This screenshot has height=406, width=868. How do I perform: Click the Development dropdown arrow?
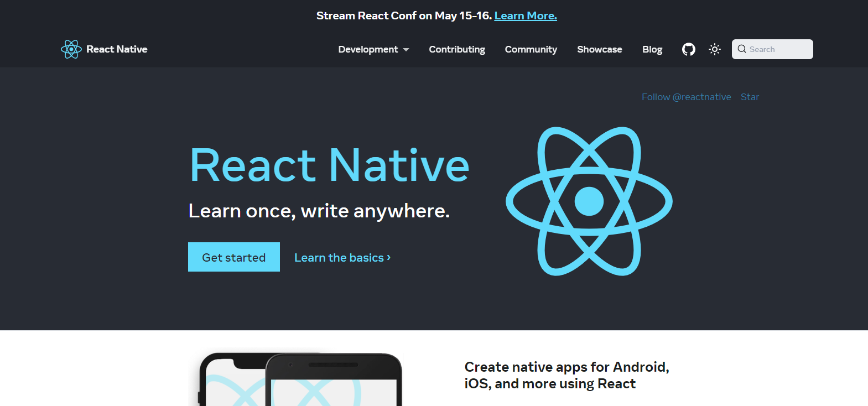click(406, 50)
